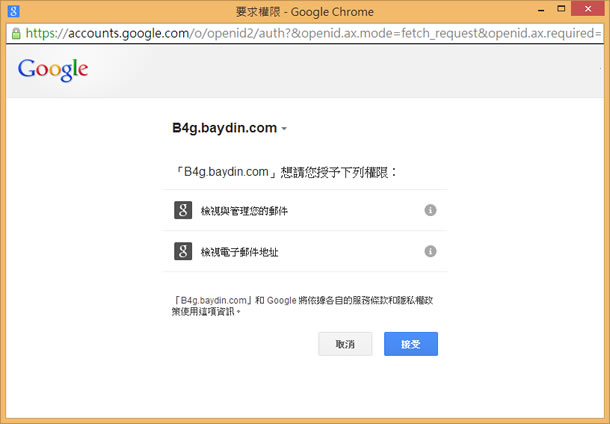The image size is (610, 424).
Task: Click the accounts.google.com address bar
Action: pos(305,33)
